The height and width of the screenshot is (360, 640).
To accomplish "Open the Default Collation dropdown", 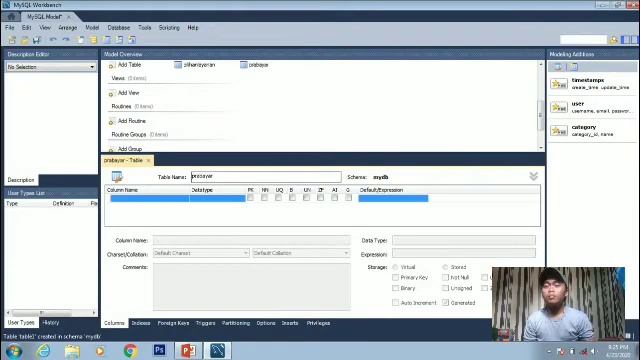I will (301, 253).
